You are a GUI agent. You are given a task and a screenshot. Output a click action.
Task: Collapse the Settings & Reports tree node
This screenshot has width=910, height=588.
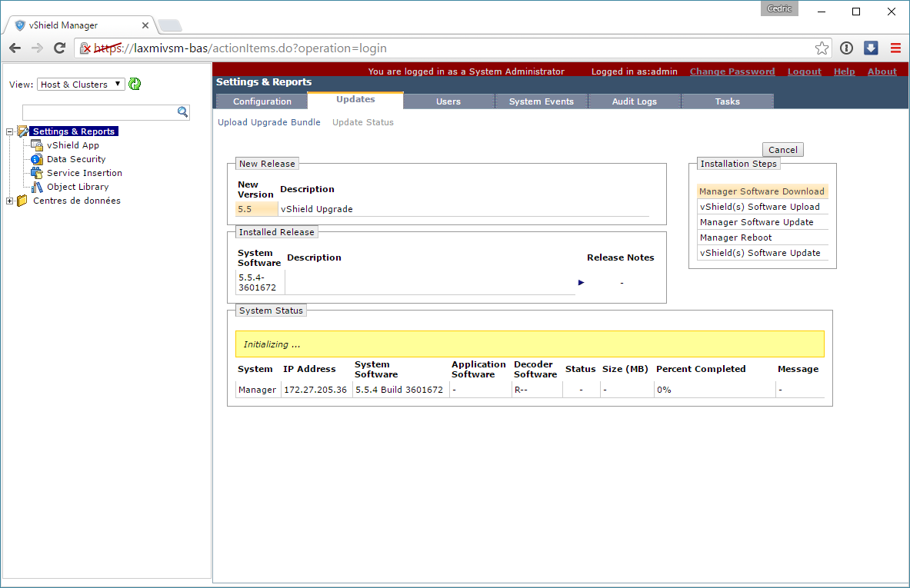point(9,131)
